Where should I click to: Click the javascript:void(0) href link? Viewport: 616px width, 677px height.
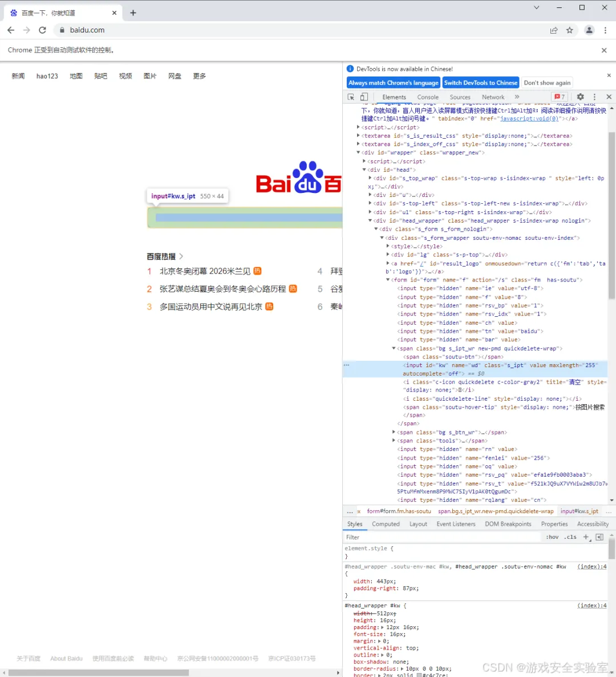(x=529, y=119)
